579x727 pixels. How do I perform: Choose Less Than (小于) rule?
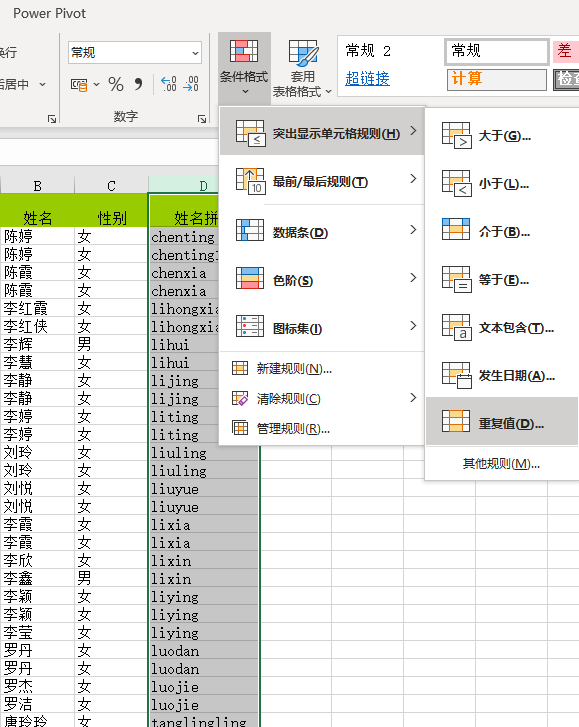[502, 184]
